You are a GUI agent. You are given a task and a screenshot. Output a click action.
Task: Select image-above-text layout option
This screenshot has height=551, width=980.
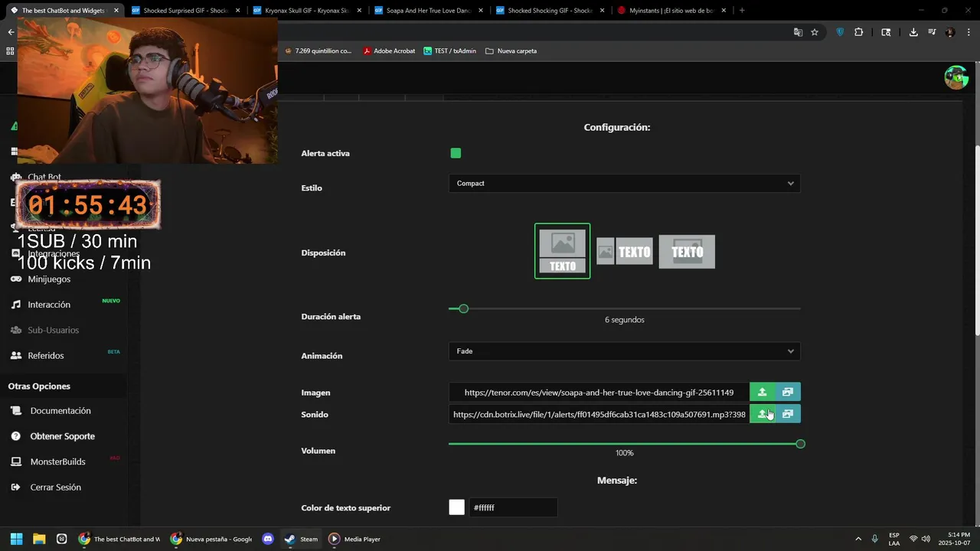click(x=562, y=251)
